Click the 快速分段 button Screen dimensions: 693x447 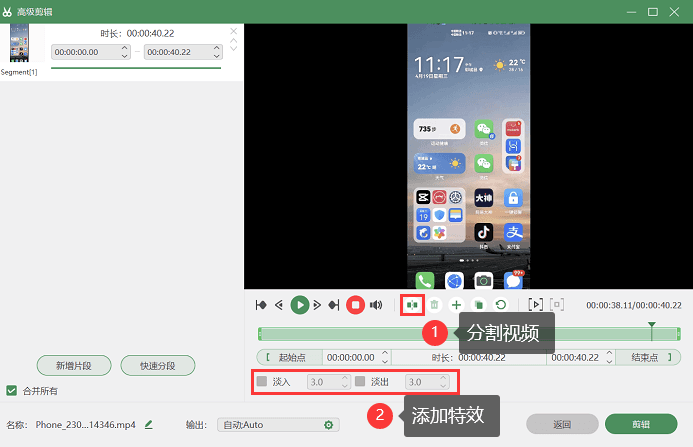tap(158, 366)
